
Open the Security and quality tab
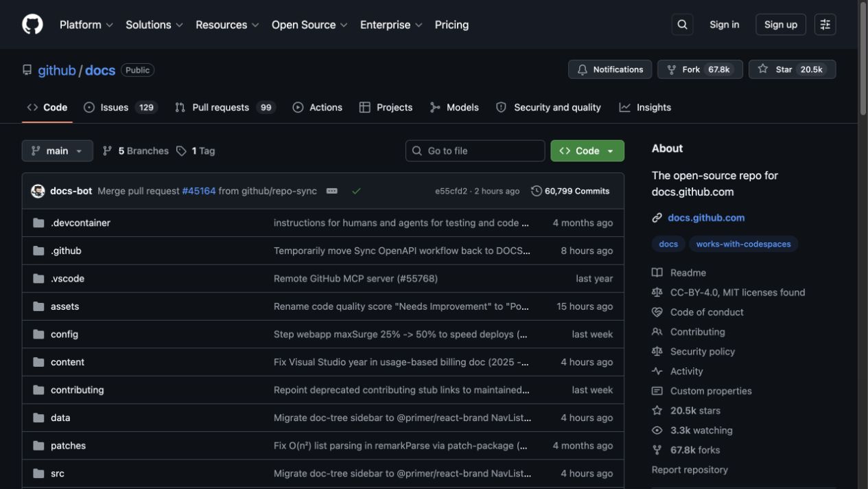(548, 107)
